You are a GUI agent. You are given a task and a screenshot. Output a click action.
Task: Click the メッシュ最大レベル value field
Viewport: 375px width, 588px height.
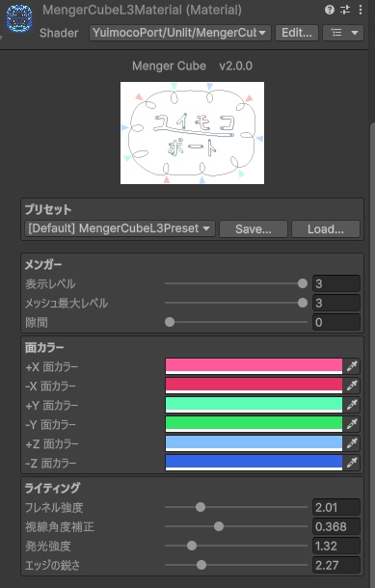pyautogui.click(x=336, y=303)
